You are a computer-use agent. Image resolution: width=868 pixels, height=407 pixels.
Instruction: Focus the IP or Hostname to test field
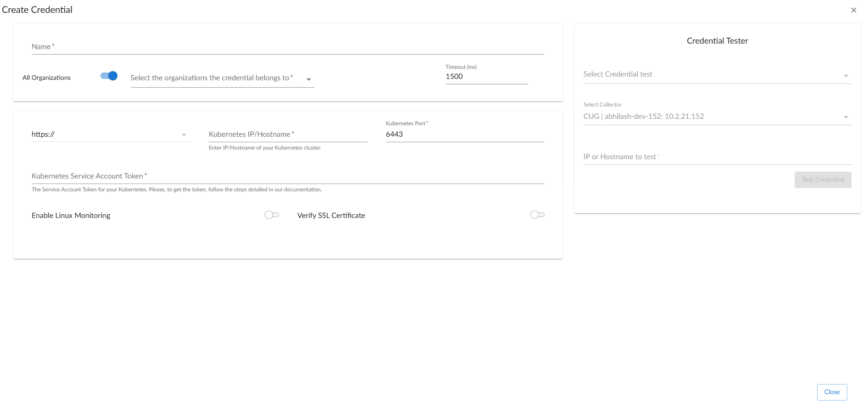click(717, 157)
